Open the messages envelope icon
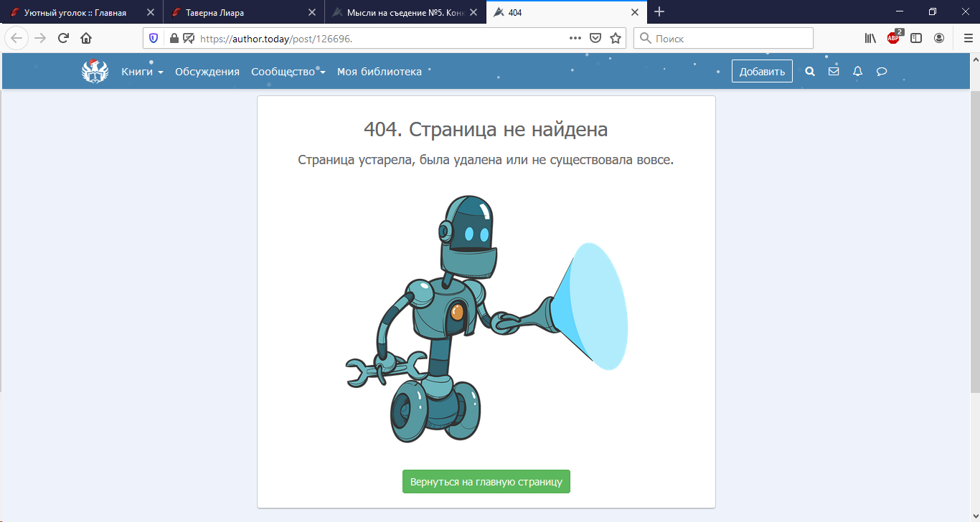Screen dimensions: 980x522 (834, 72)
